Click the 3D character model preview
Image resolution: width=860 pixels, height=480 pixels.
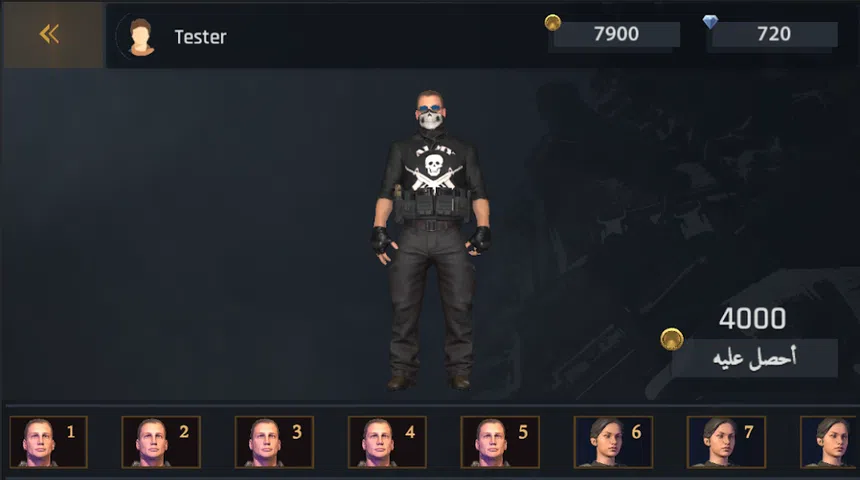tap(431, 240)
